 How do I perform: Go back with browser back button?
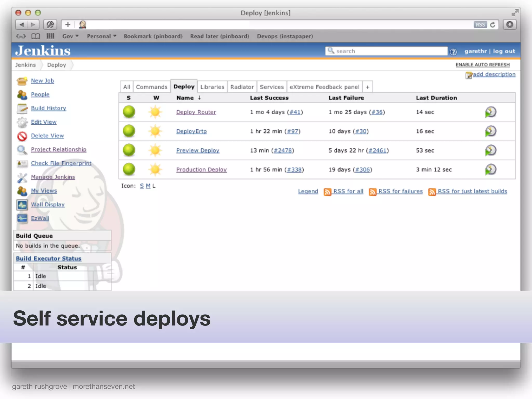(x=22, y=25)
